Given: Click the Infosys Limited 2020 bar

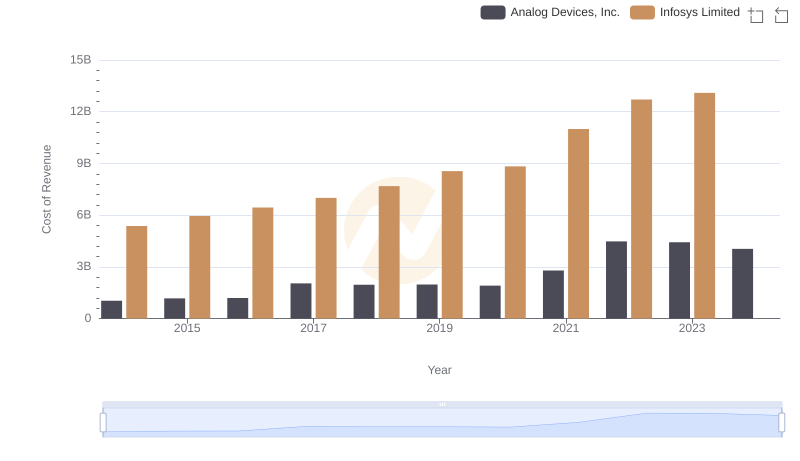Looking at the screenshot, I should point(515,242).
